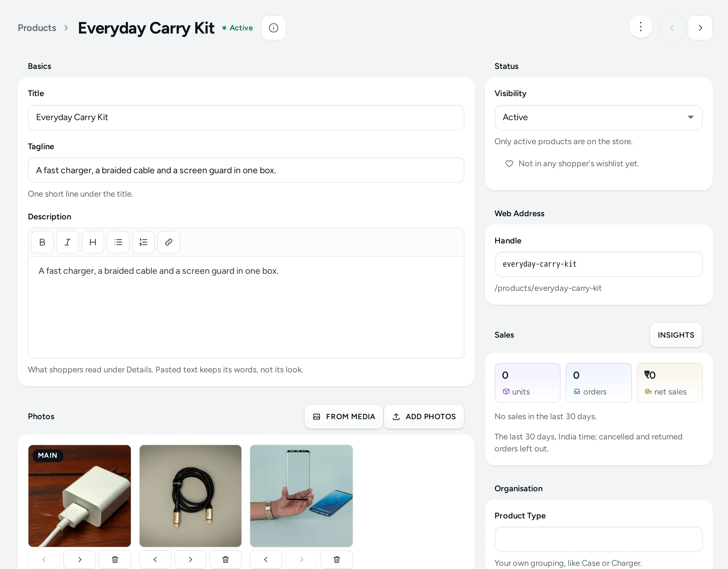
Task: Go to the next product arrow
Action: click(700, 28)
